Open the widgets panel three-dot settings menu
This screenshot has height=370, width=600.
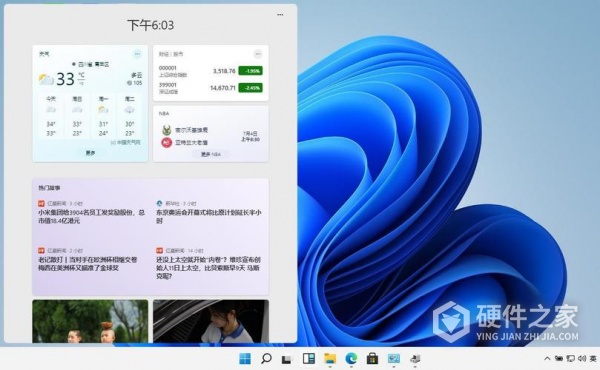(x=280, y=15)
